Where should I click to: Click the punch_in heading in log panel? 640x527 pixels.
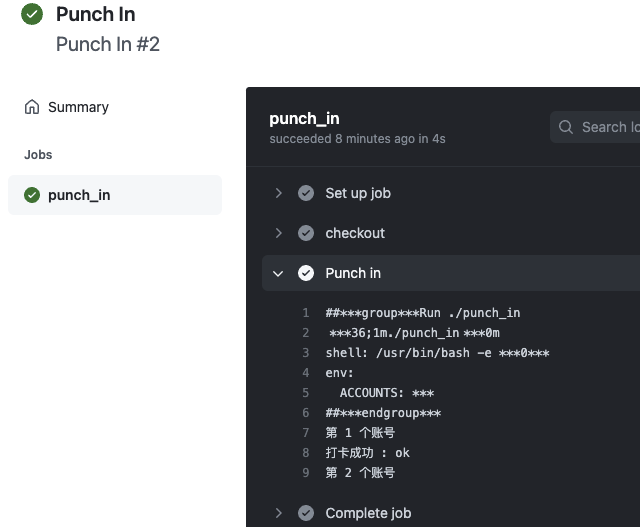304,118
